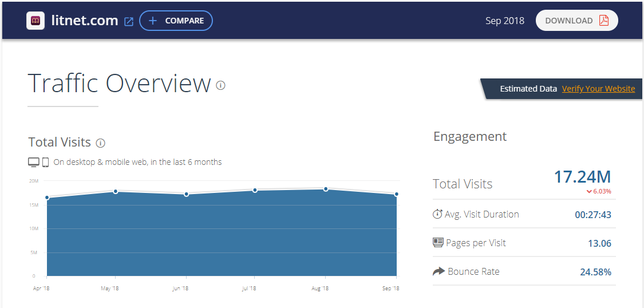
Task: Click the 17.24M total visits value
Action: tap(582, 177)
